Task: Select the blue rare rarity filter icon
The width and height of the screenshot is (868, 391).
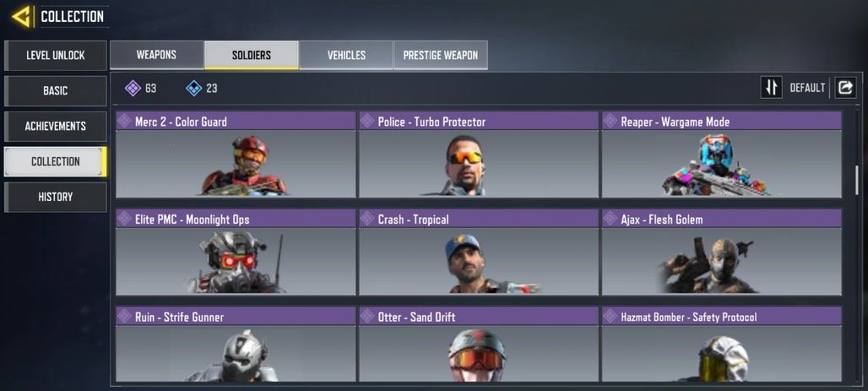Action: 193,88
